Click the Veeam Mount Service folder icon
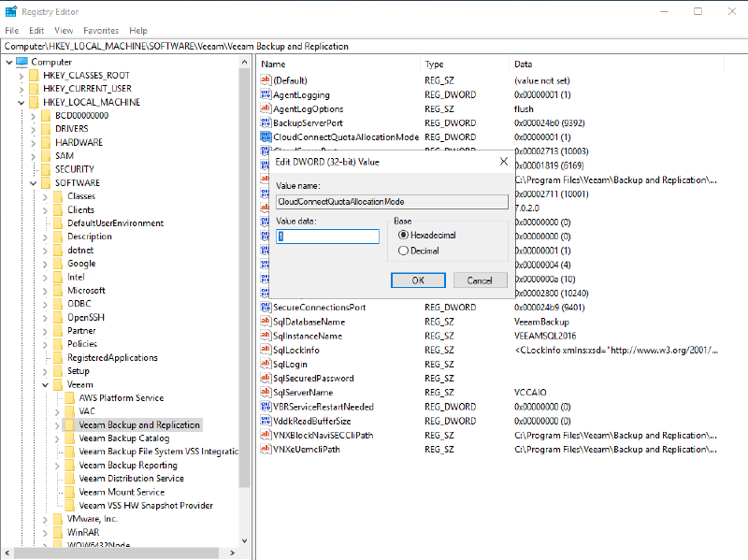The height and width of the screenshot is (560, 748). click(x=70, y=492)
